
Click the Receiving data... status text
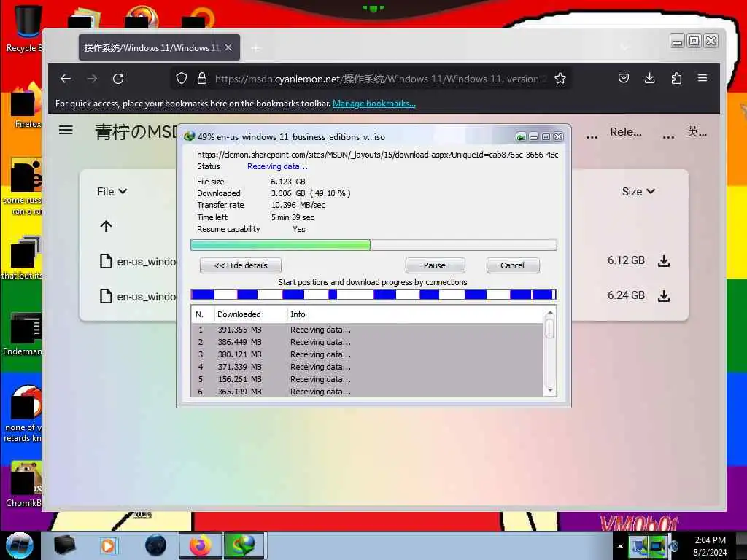[277, 166]
